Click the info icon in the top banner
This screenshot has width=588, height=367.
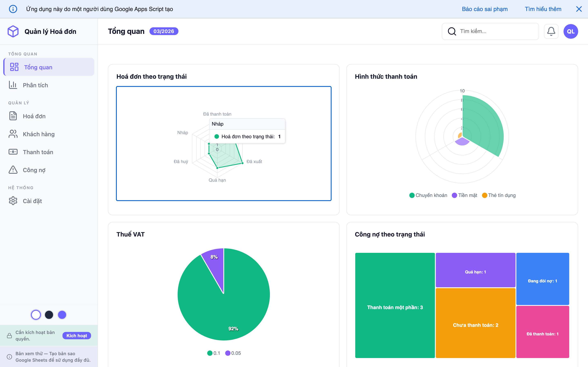13,9
